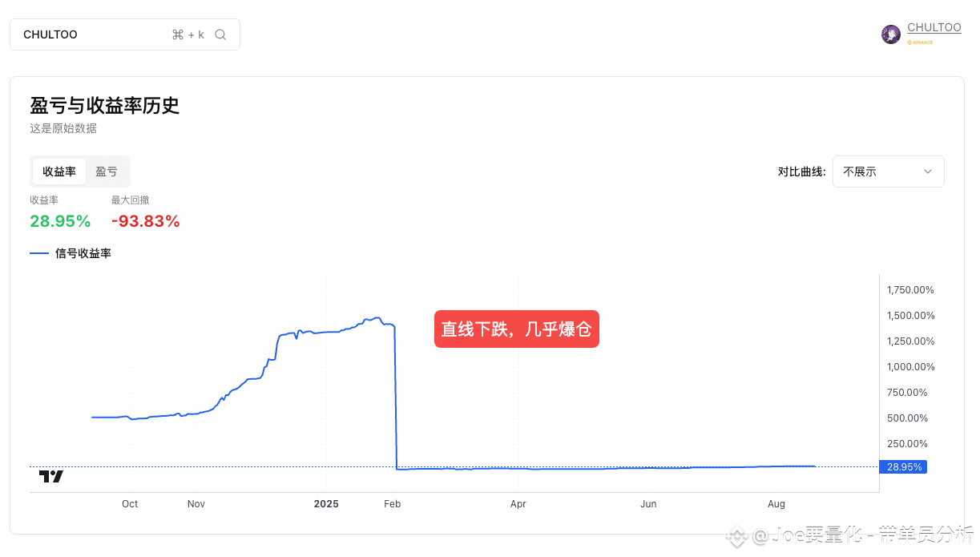Click the ⌘ + k shortcut hint

188,34
